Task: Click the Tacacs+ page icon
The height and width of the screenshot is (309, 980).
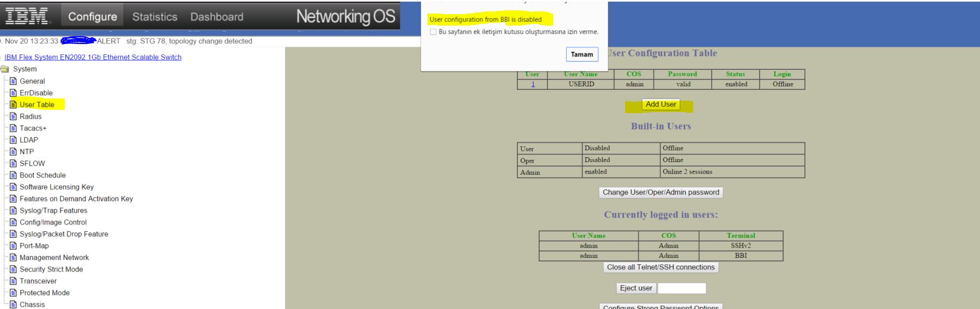Action: (14, 128)
